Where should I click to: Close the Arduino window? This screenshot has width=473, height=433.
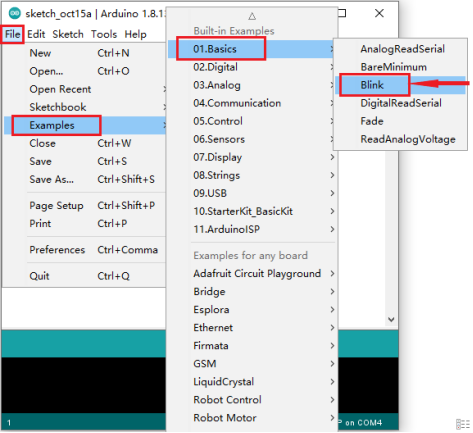[379, 13]
